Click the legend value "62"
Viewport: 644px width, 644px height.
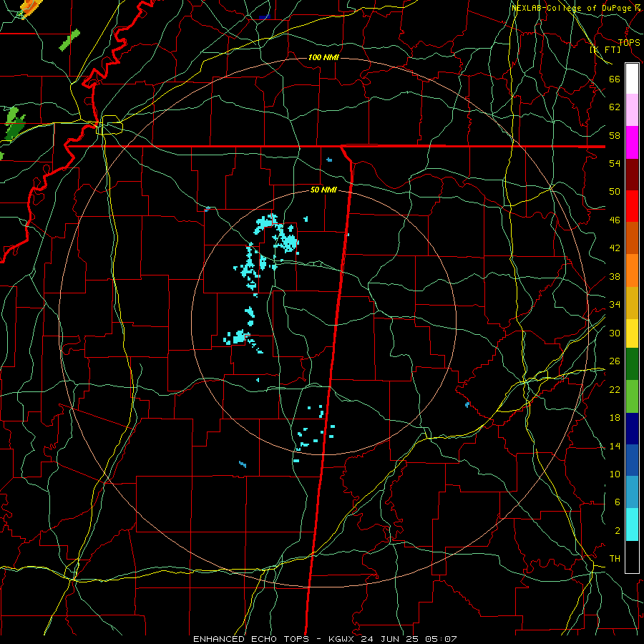[x=615, y=107]
